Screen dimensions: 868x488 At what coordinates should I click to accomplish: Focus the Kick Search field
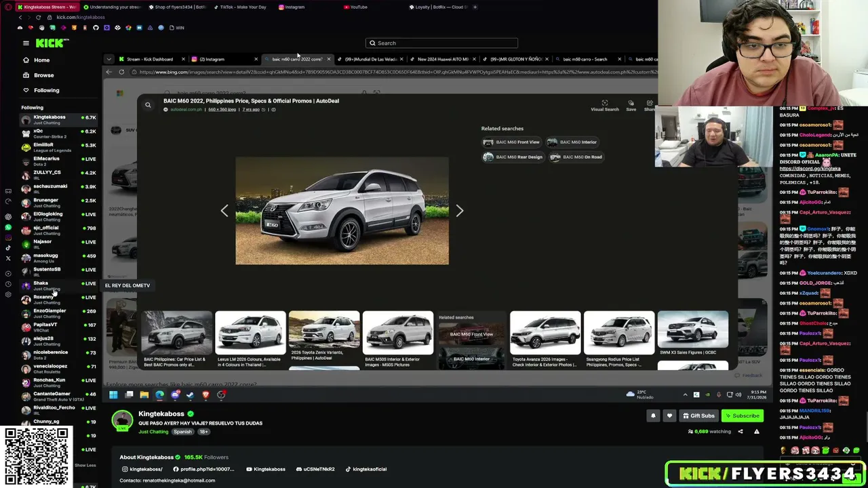pos(441,43)
